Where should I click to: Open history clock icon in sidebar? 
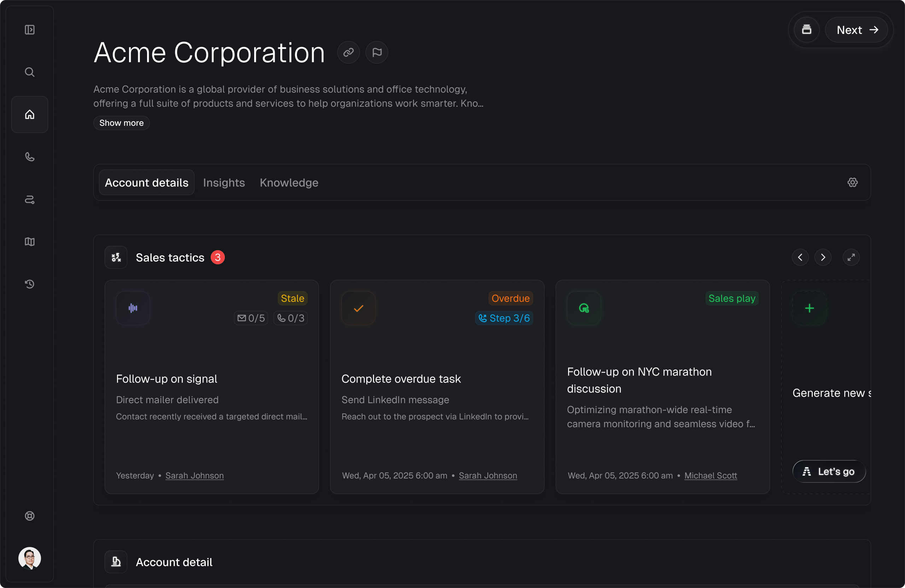pos(30,284)
